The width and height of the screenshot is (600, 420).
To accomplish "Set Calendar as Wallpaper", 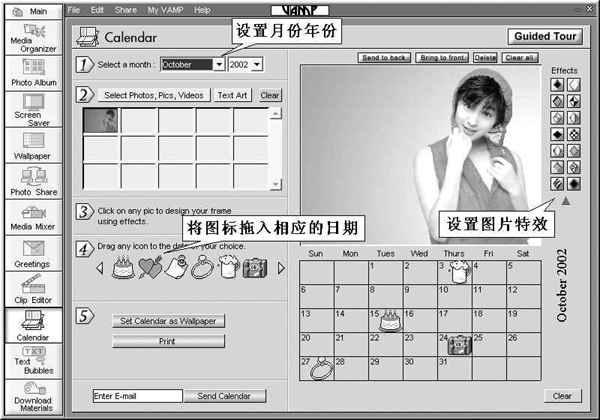I will [168, 321].
